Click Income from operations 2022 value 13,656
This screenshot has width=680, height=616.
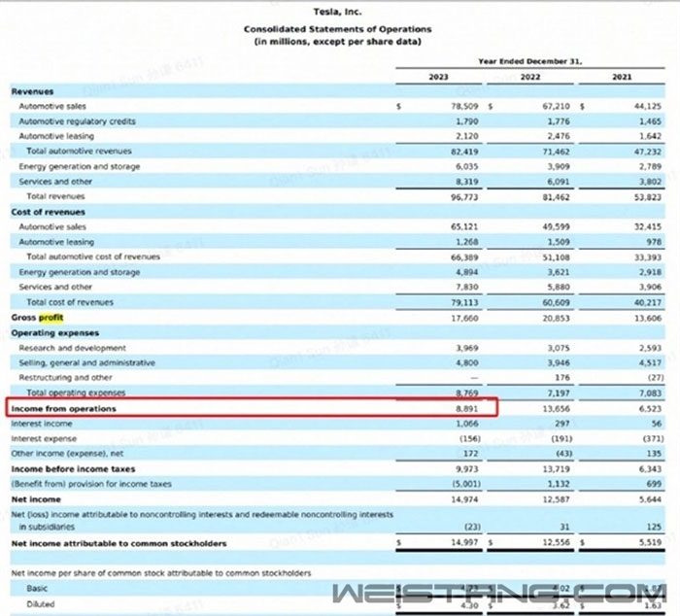pos(557,409)
